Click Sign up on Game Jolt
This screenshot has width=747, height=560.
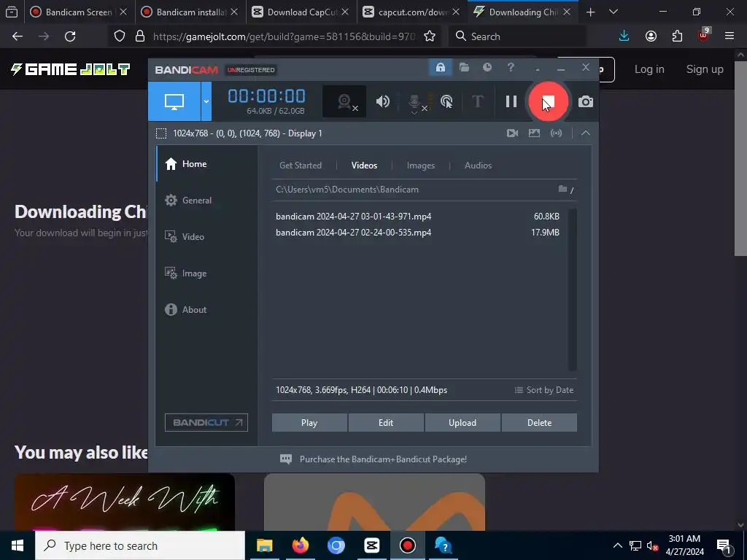click(x=705, y=69)
